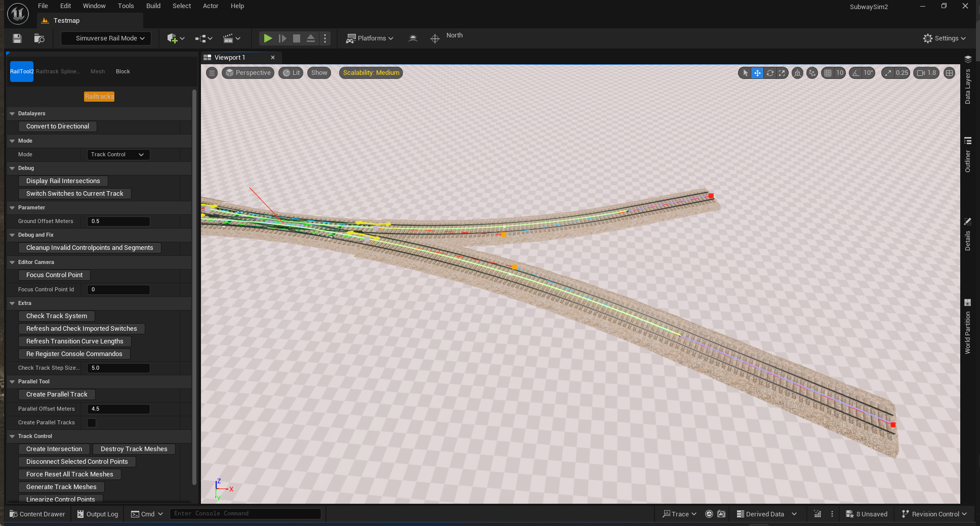Screen dimensions: 980x526
Task: Click the Check Track System button
Action: click(x=57, y=316)
